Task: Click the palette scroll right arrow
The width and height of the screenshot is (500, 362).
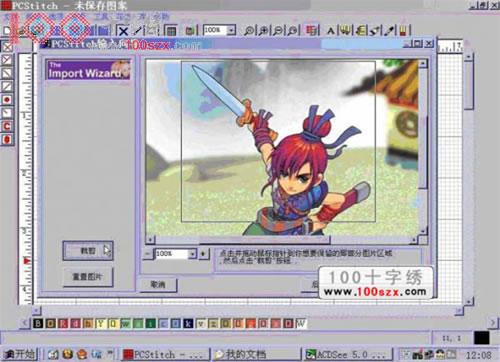Action: tap(493, 323)
